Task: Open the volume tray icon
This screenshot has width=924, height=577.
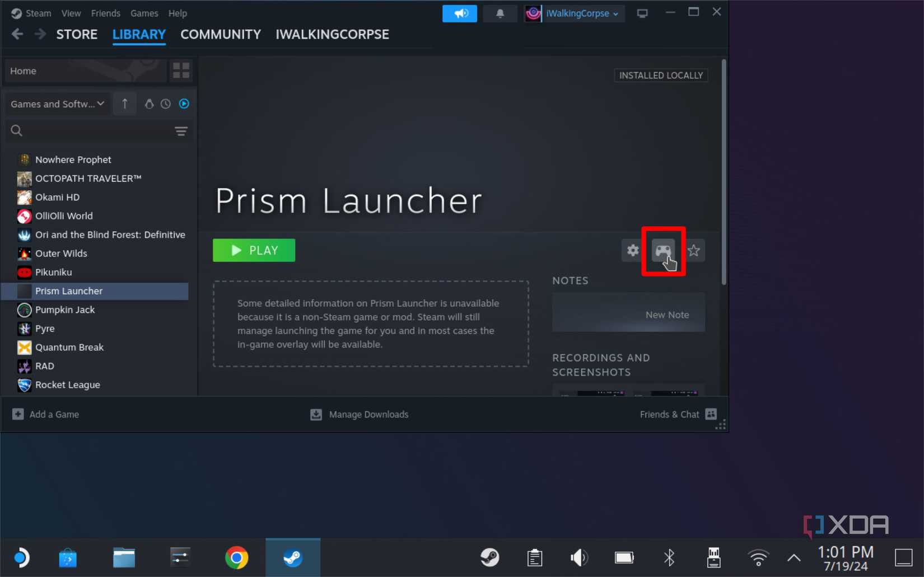Action: [579, 557]
